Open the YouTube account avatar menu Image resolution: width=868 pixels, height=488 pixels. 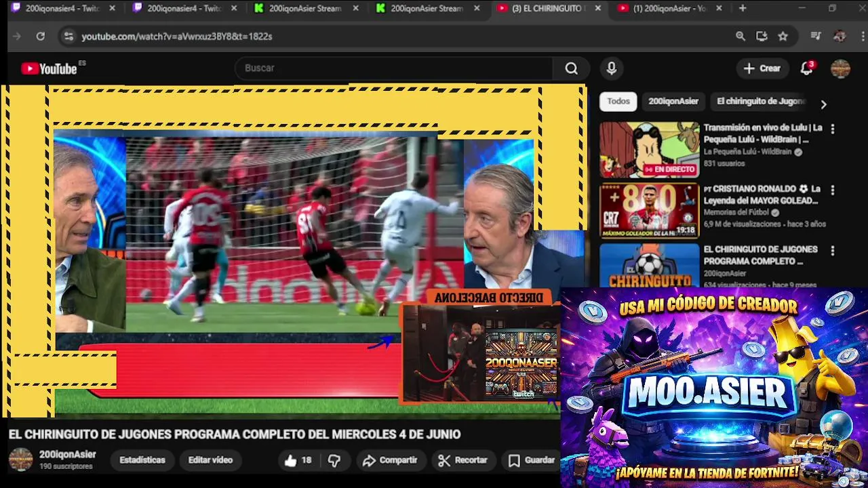click(840, 68)
